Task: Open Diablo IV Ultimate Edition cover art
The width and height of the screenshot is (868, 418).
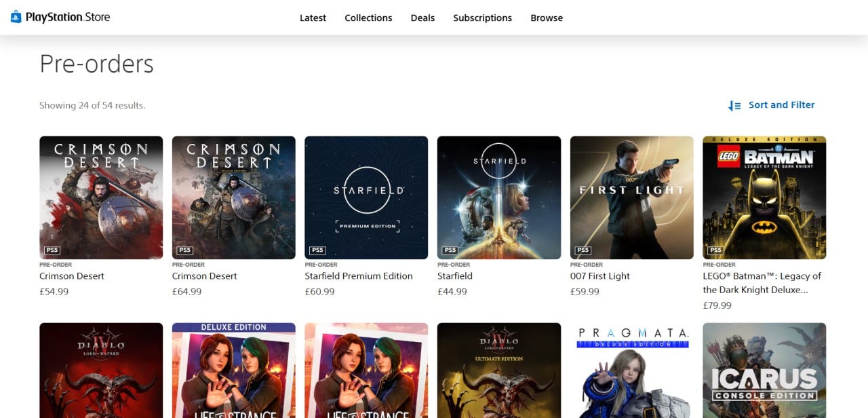Action: pyautogui.click(x=498, y=370)
